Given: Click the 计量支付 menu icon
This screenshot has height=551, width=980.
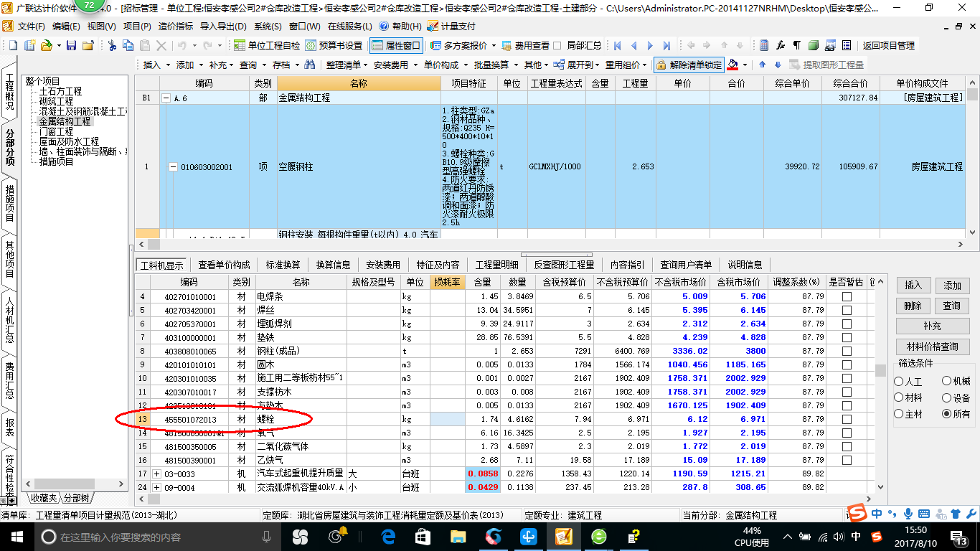Looking at the screenshot, I should [x=433, y=26].
